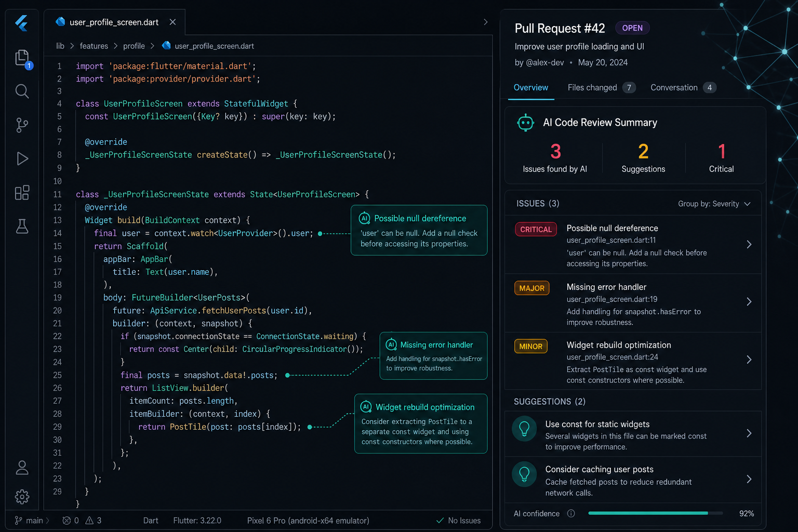Image resolution: width=798 pixels, height=532 pixels.
Task: Switch to the Overview tab
Action: 530,88
